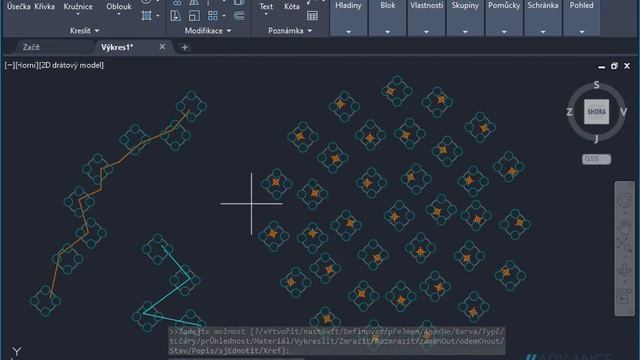Select the Úsečka line tool
640x360 pixels.
click(x=18, y=6)
